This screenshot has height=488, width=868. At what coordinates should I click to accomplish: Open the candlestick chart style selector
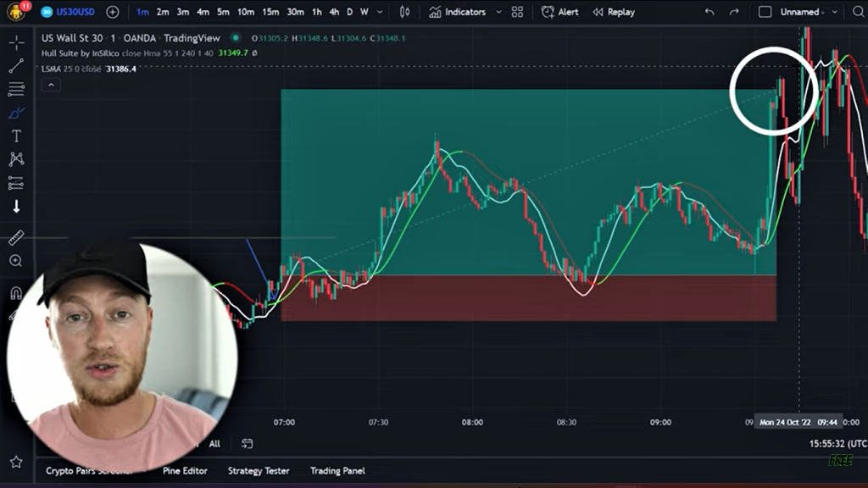(404, 12)
